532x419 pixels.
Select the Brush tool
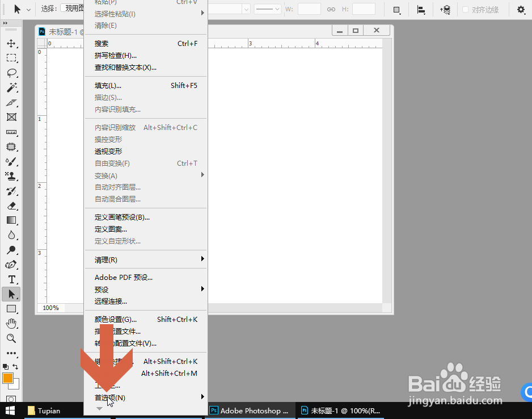point(11,162)
